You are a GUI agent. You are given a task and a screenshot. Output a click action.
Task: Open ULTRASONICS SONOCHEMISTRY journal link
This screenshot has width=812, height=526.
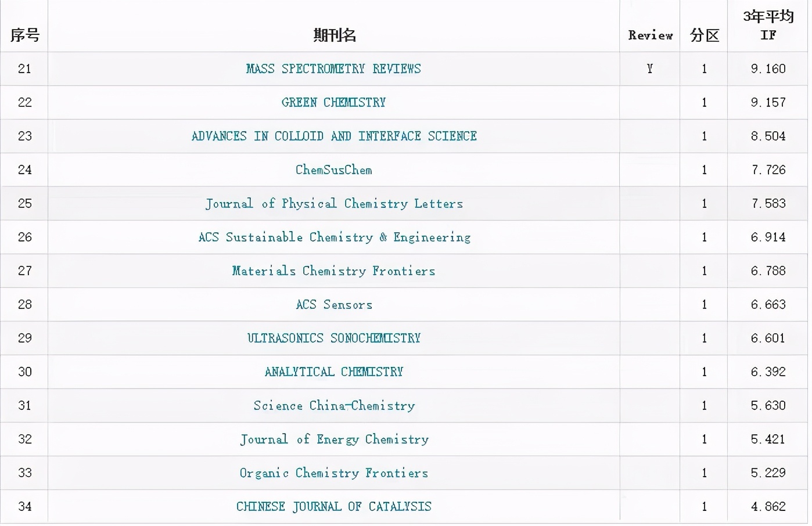tap(333, 338)
